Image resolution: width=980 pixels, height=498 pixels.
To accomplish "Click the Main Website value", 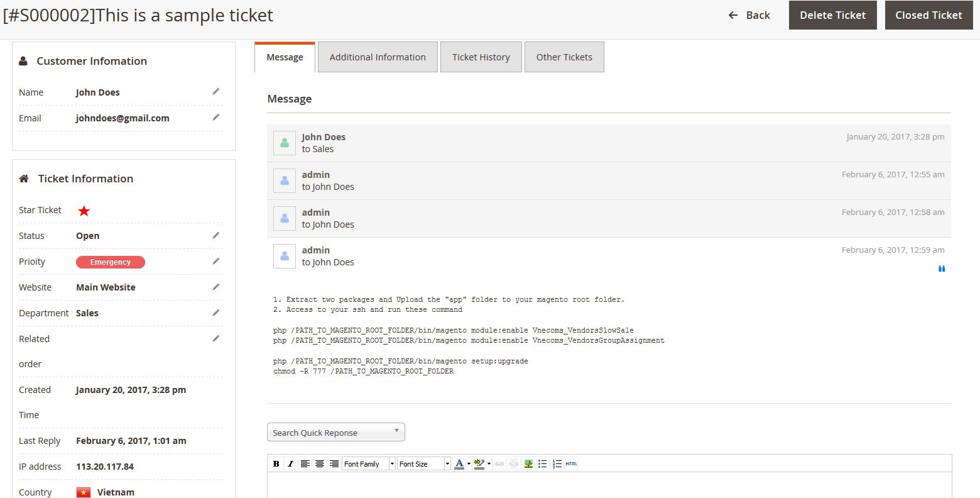I will pos(106,287).
